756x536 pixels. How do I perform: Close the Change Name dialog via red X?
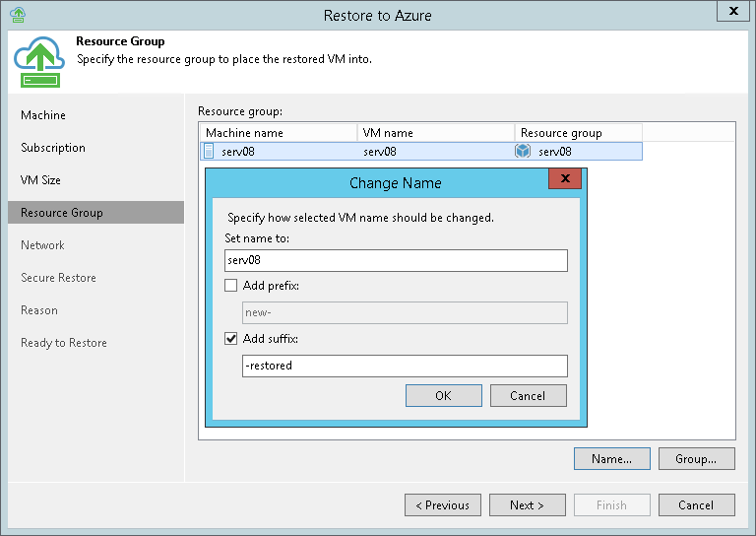pyautogui.click(x=564, y=179)
